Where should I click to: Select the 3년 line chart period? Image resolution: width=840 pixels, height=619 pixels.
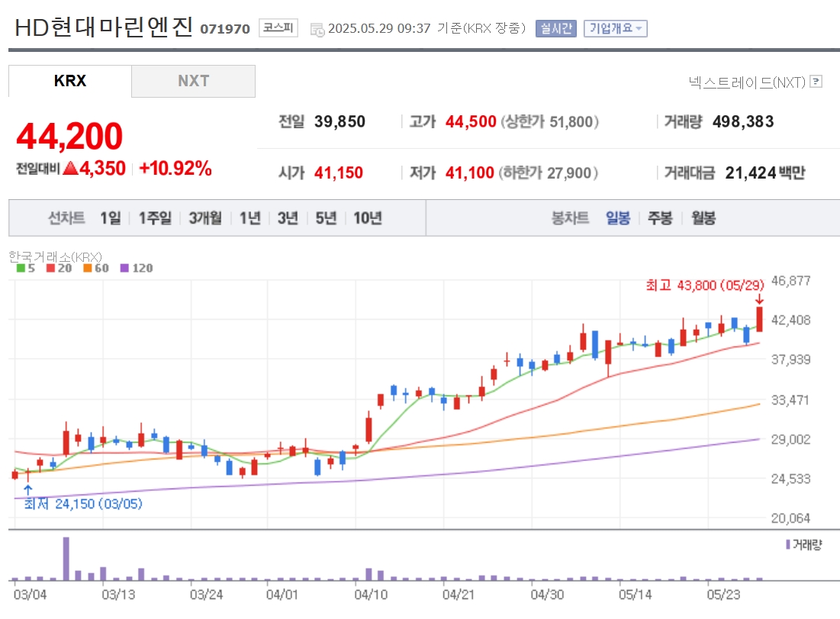[288, 218]
